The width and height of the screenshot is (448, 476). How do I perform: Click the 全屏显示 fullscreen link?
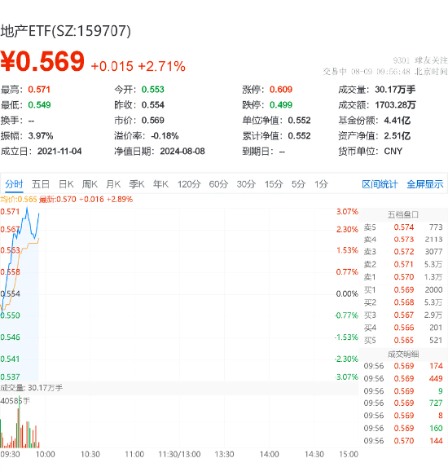coord(425,184)
